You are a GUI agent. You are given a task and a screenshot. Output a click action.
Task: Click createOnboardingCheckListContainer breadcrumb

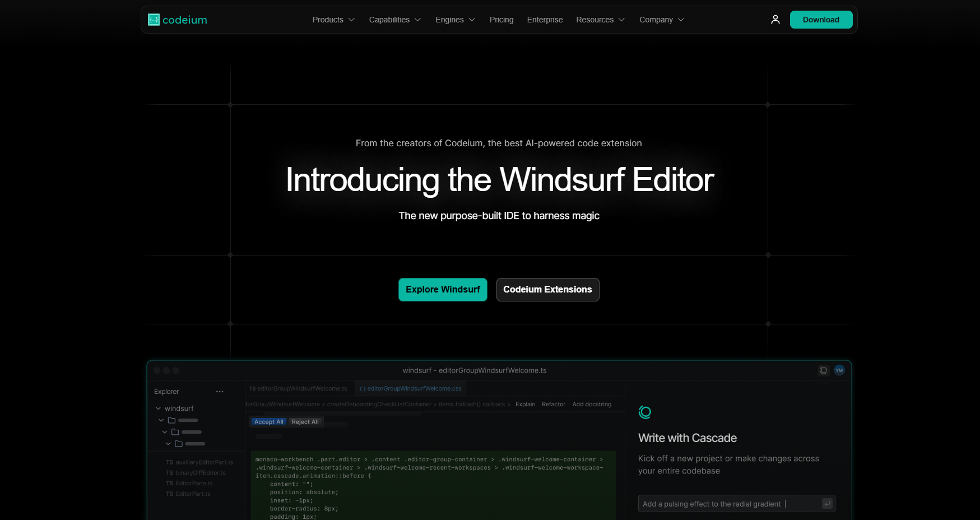[379, 404]
